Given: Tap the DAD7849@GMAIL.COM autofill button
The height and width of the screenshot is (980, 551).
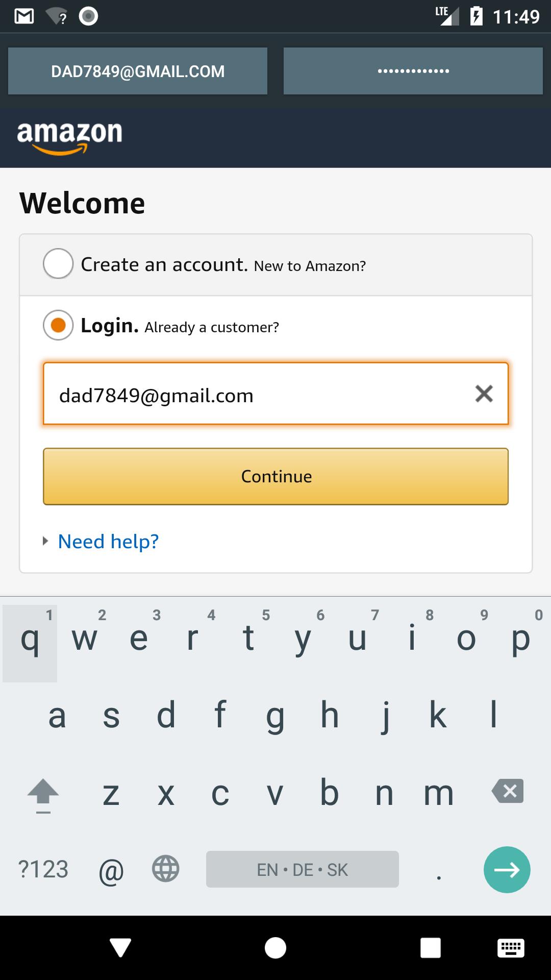Looking at the screenshot, I should tap(138, 71).
